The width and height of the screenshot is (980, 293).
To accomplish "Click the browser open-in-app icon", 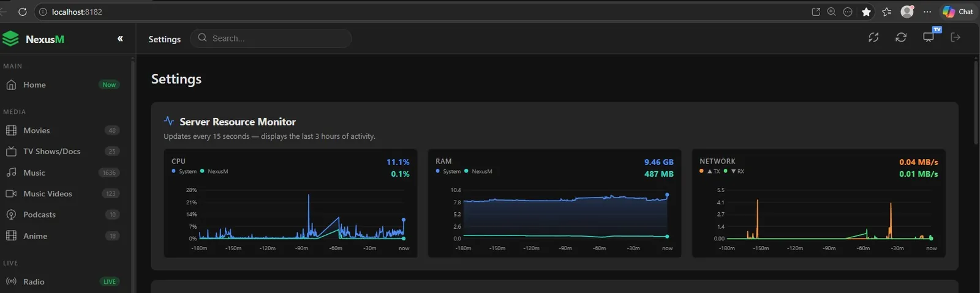I will [x=816, y=12].
